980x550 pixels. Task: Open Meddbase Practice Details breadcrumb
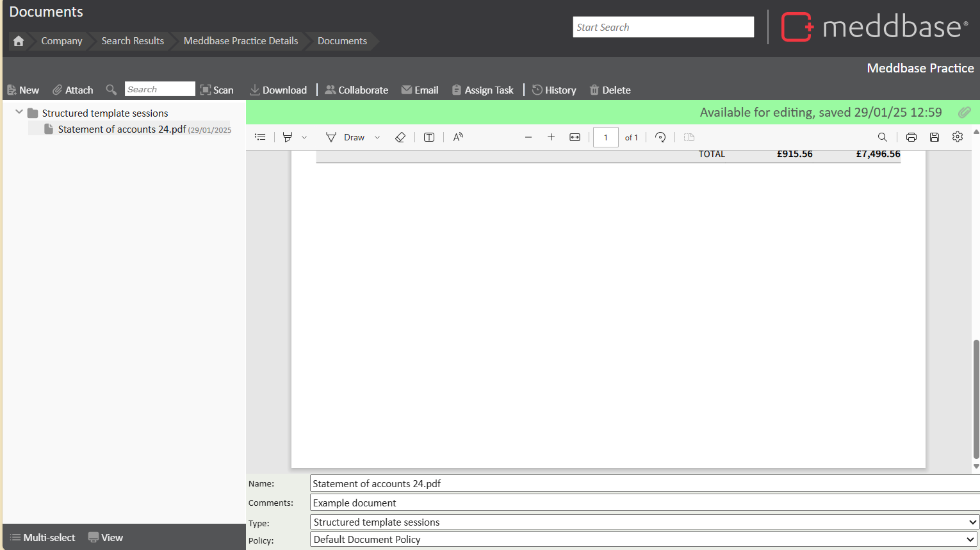click(x=241, y=41)
